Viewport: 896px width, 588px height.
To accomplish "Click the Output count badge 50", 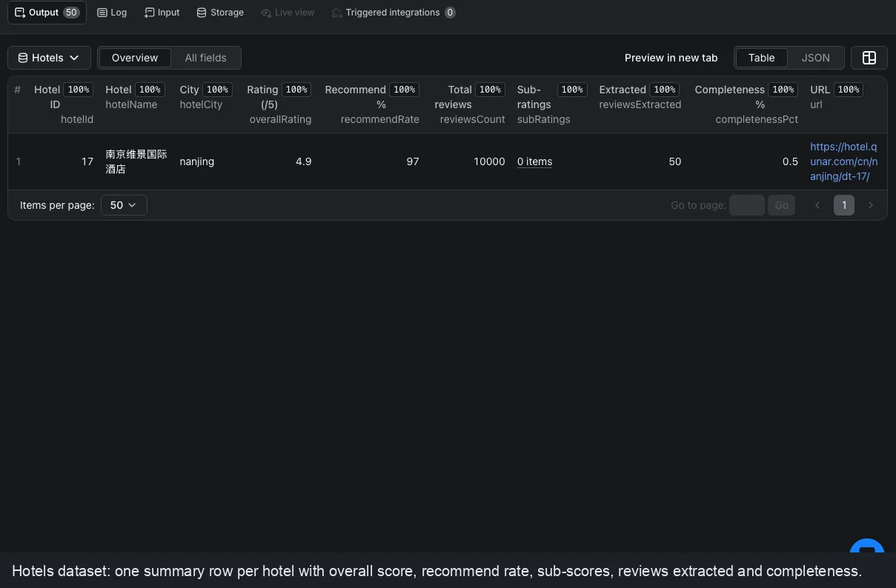I will coord(71,13).
